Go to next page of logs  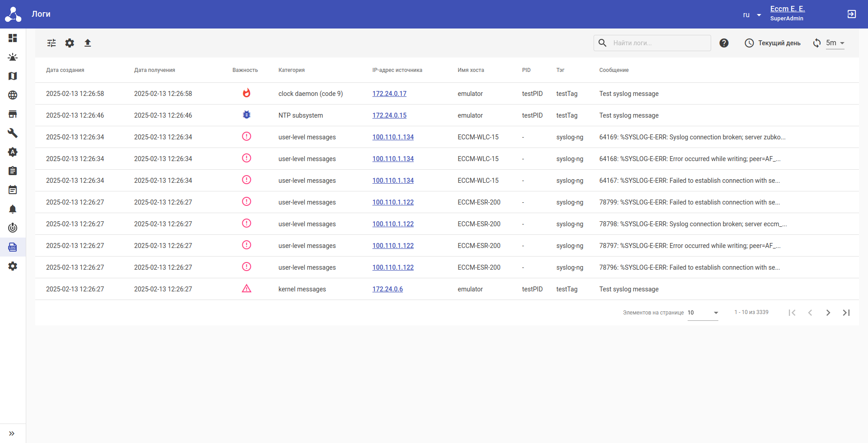(828, 313)
